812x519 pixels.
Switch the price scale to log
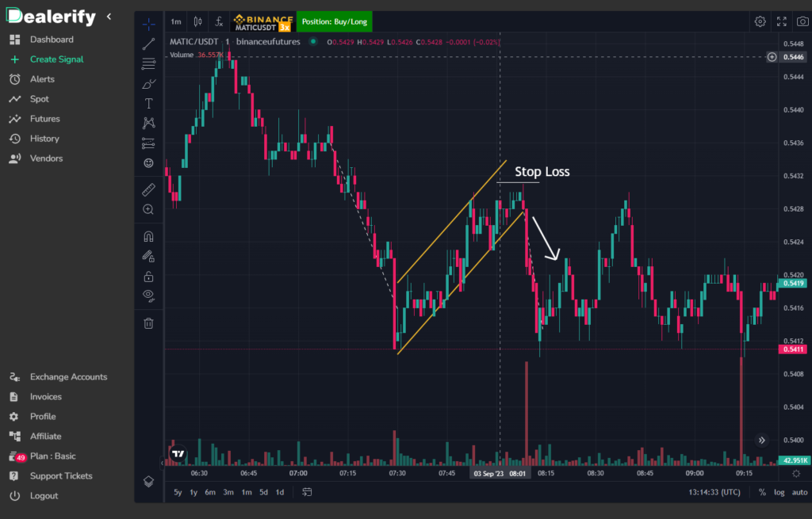(779, 492)
